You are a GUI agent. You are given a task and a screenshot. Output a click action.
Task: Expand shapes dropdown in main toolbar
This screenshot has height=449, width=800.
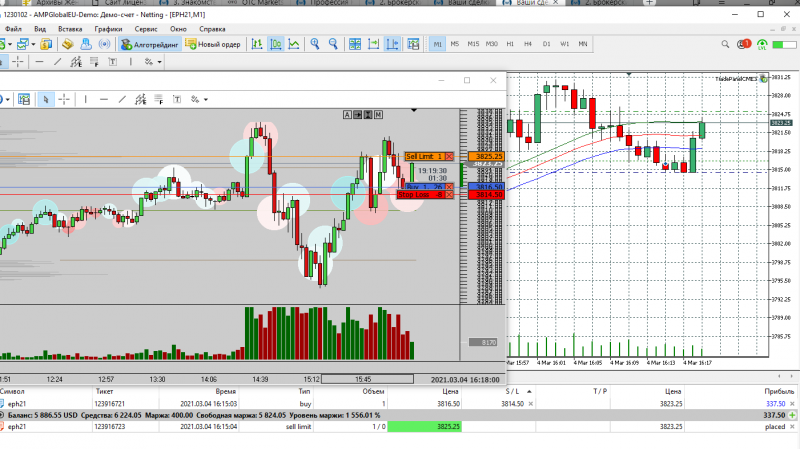pos(159,62)
